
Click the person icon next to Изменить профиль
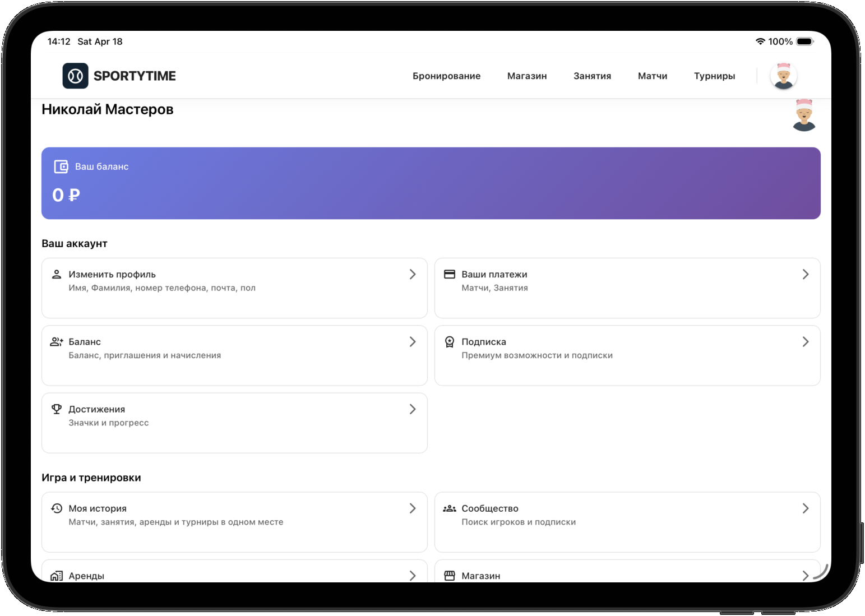coord(57,274)
